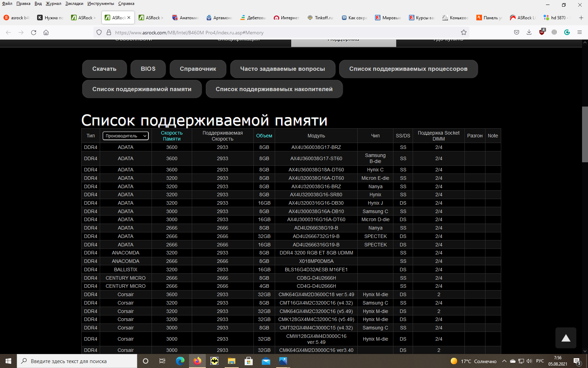Sort by Объем column header
Viewport: 588px width, 368px height.
(x=264, y=136)
